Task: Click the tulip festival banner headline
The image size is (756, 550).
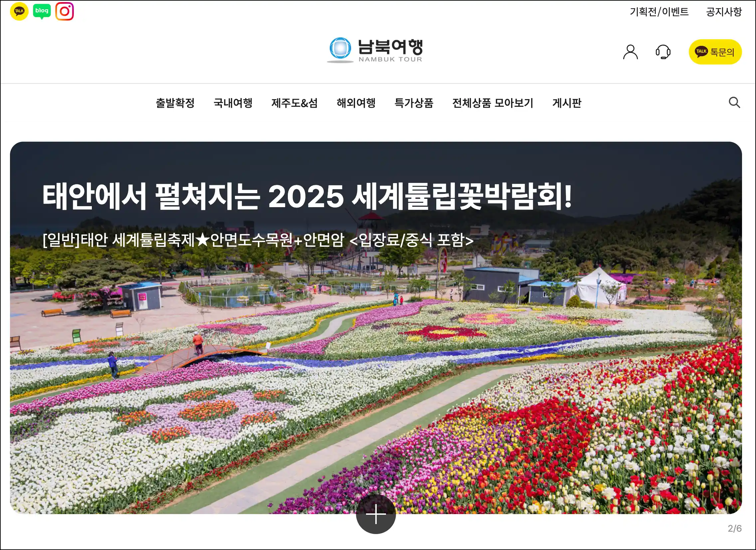Action: coord(307,196)
